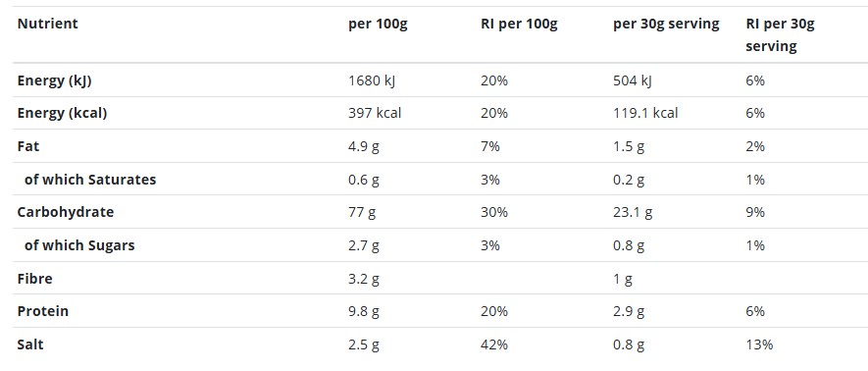
Task: Select the 397 kcal value
Action: pos(375,113)
